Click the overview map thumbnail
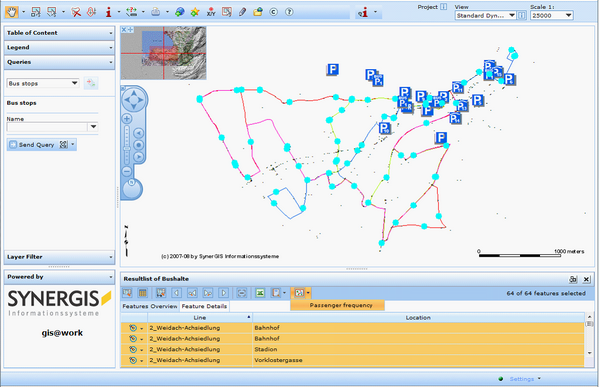 (x=164, y=53)
